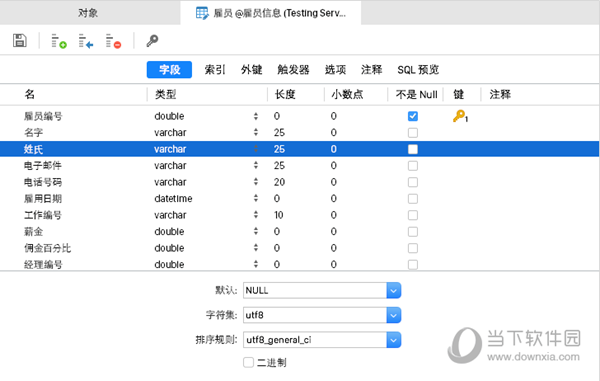The height and width of the screenshot is (381, 600).
Task: Select the 雇员编号 field name
Action: (43, 116)
